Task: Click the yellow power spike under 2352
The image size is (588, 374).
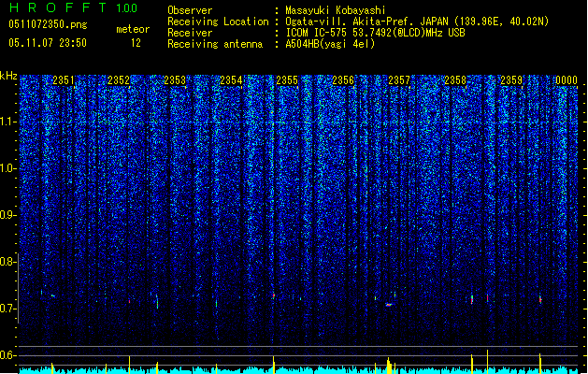Action: tap(129, 365)
